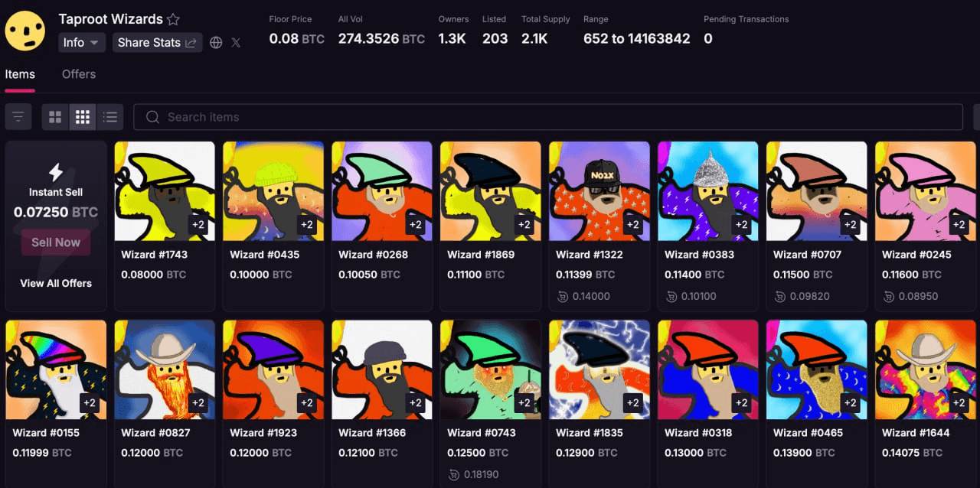This screenshot has height=488, width=980.
Task: Click Instant Sell 0.07250 BTC amount
Action: [56, 212]
